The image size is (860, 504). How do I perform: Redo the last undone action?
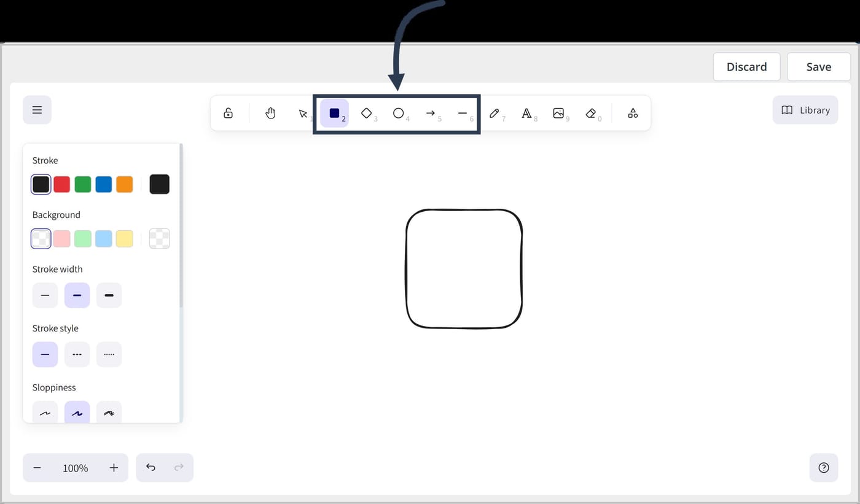click(179, 468)
